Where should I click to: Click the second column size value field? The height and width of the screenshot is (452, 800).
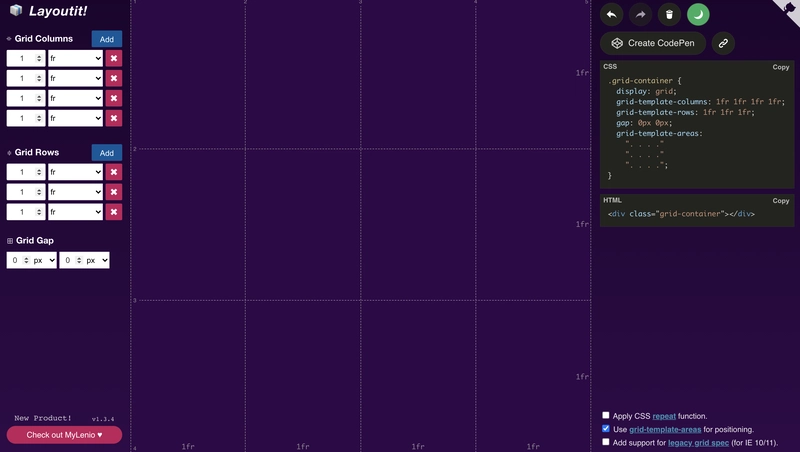pyautogui.click(x=26, y=78)
